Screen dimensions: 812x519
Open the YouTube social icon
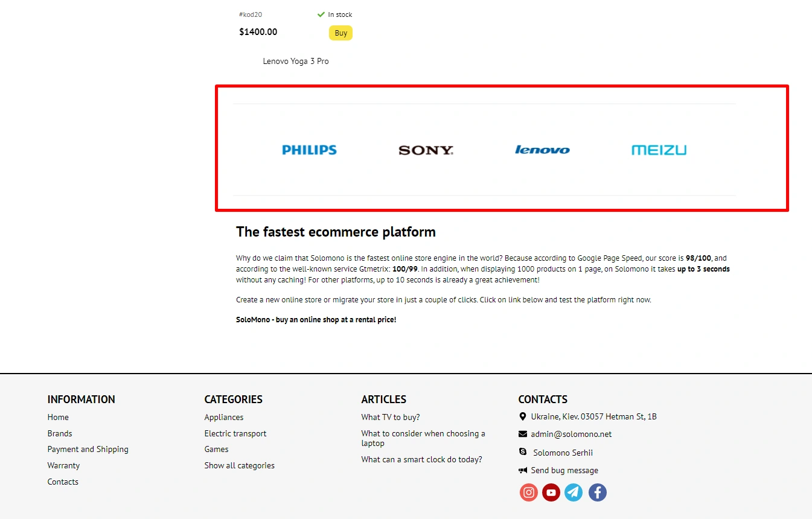(551, 492)
